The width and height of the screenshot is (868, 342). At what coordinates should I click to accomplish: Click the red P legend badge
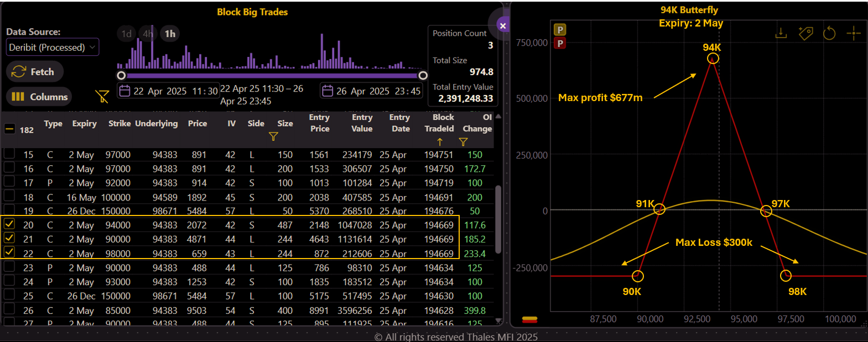[560, 43]
